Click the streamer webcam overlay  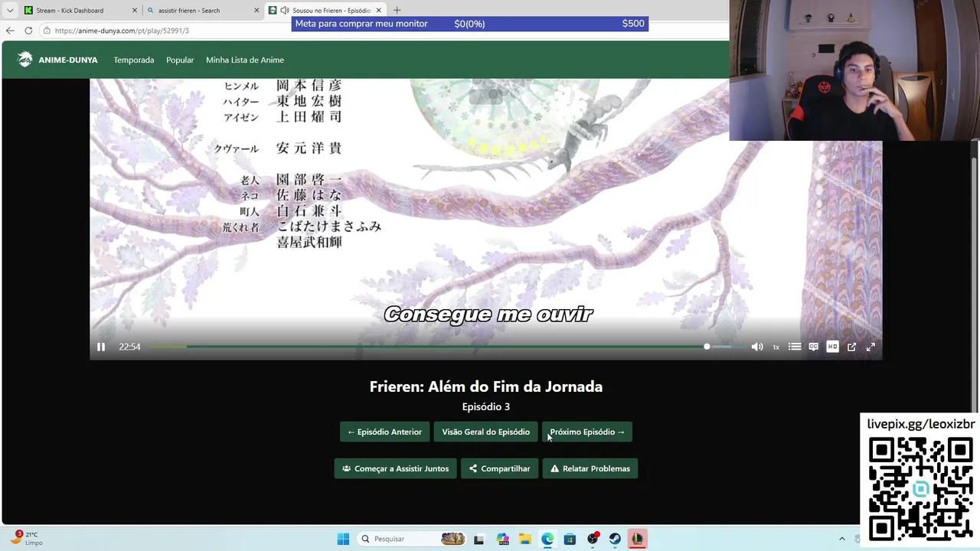point(854,70)
